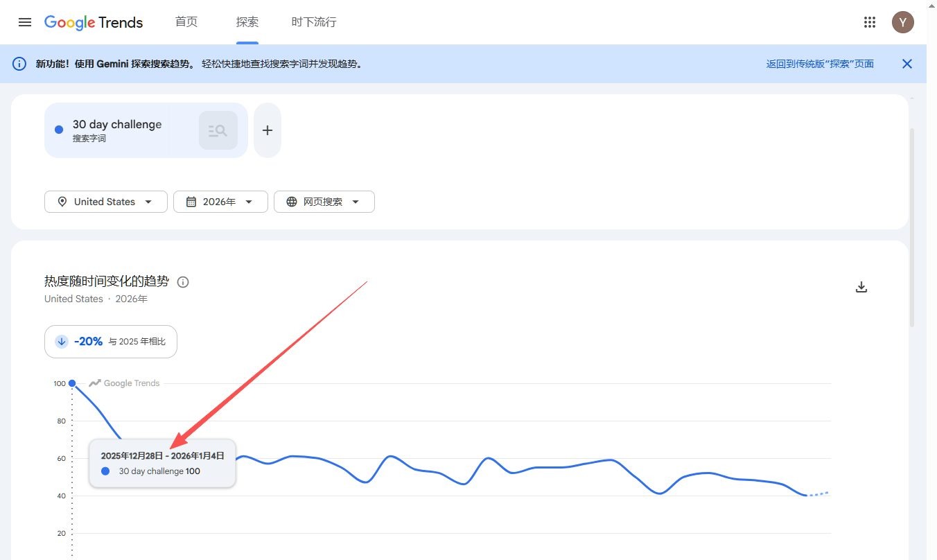Click the Google Trends logo

94,22
